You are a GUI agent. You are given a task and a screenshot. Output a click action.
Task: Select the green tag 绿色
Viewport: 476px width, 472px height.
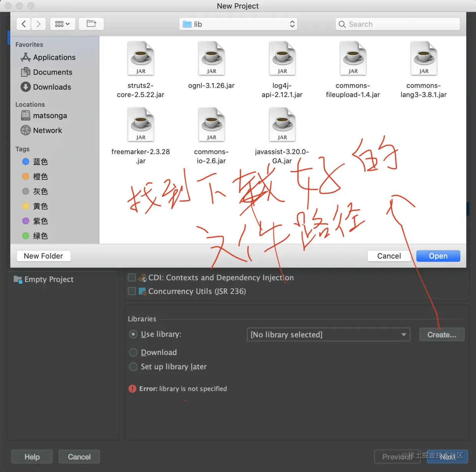pyautogui.click(x=35, y=236)
